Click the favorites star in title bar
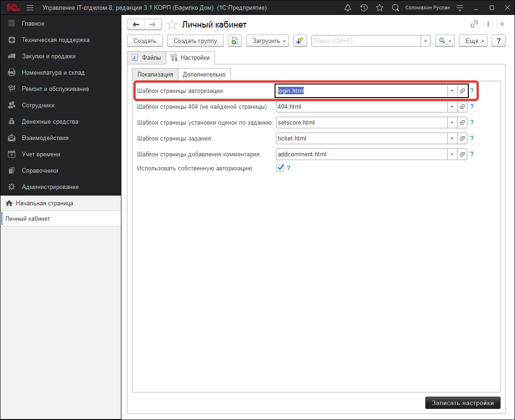The height and width of the screenshot is (420, 515). [380, 8]
